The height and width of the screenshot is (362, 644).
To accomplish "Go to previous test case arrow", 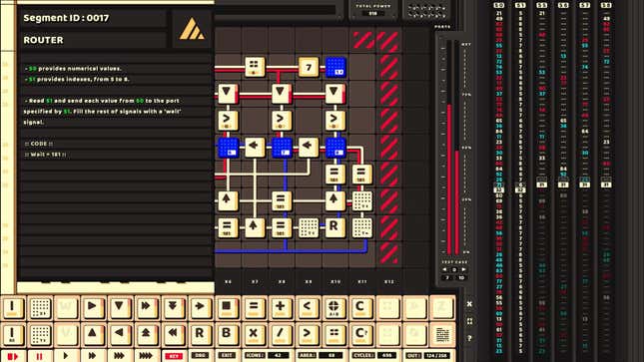I will [444, 269].
